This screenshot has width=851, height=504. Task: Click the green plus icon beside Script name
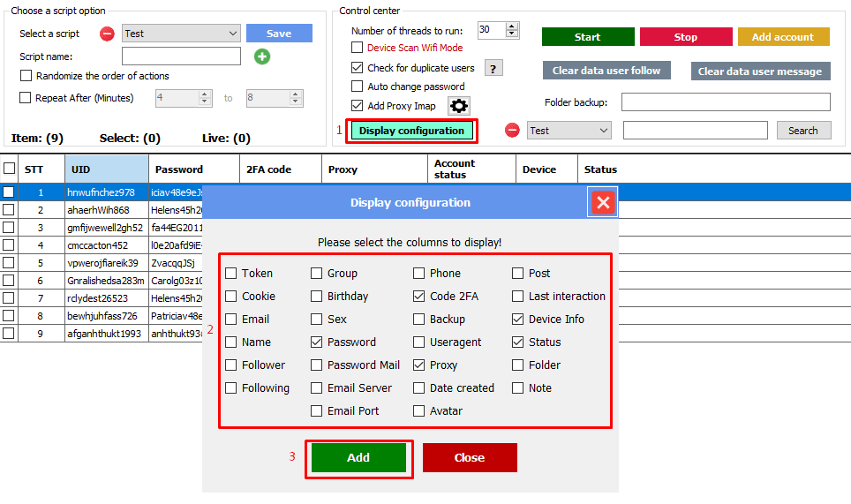[x=262, y=56]
